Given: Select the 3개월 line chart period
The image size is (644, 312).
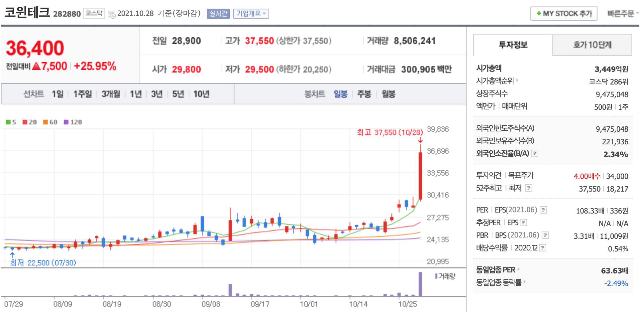Looking at the screenshot, I should [x=111, y=94].
